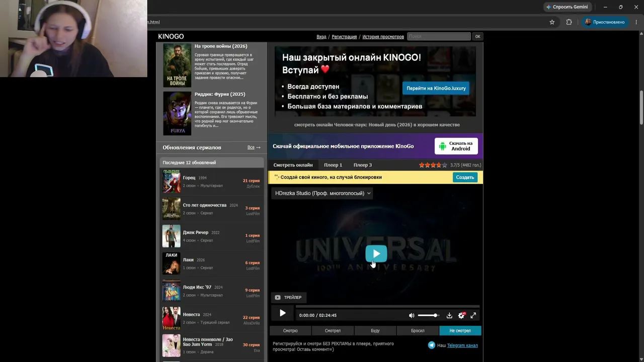Open Сто лет одиночества series row
The width and height of the screenshot is (644, 362).
click(x=212, y=209)
